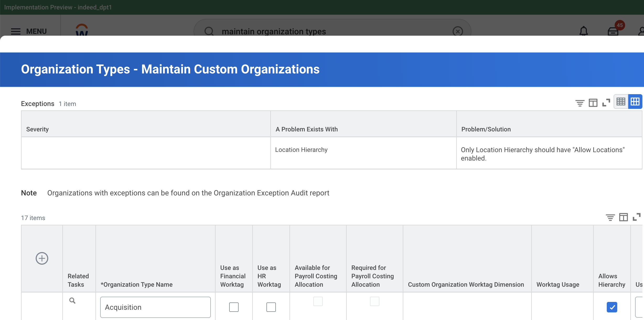644x320 pixels.
Task: Select the Only Location Hierarchy problem text
Action: (x=543, y=154)
